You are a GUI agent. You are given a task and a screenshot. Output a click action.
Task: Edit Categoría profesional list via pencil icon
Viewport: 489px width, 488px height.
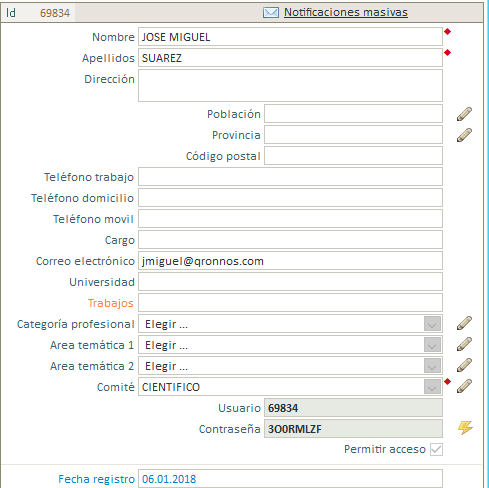click(x=464, y=323)
